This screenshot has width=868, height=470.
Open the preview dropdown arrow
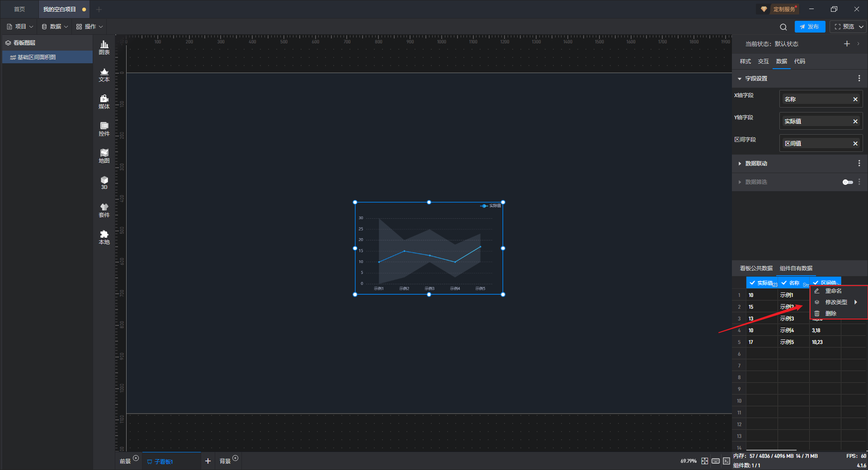click(861, 27)
